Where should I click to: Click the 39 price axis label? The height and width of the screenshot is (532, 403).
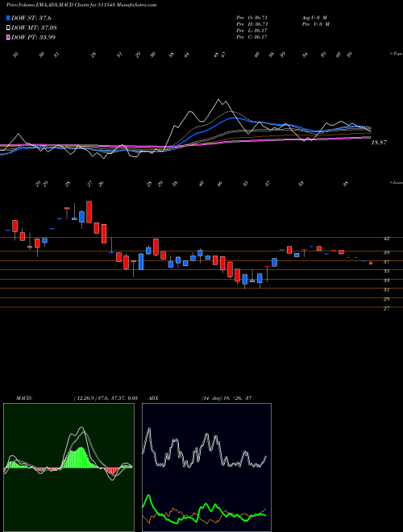click(x=386, y=253)
